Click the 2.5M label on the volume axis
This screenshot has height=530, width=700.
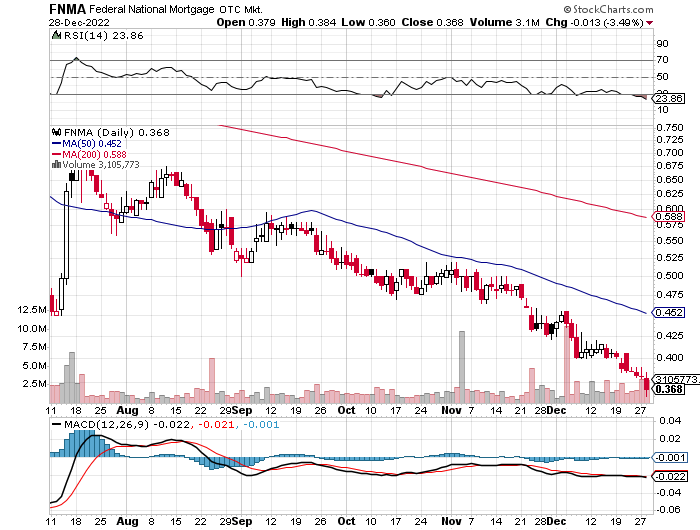(35, 384)
